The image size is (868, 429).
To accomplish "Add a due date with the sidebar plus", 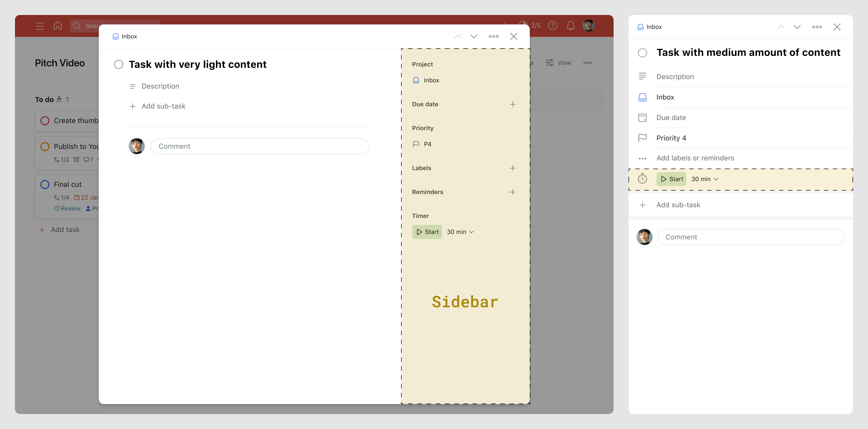I will pyautogui.click(x=513, y=104).
